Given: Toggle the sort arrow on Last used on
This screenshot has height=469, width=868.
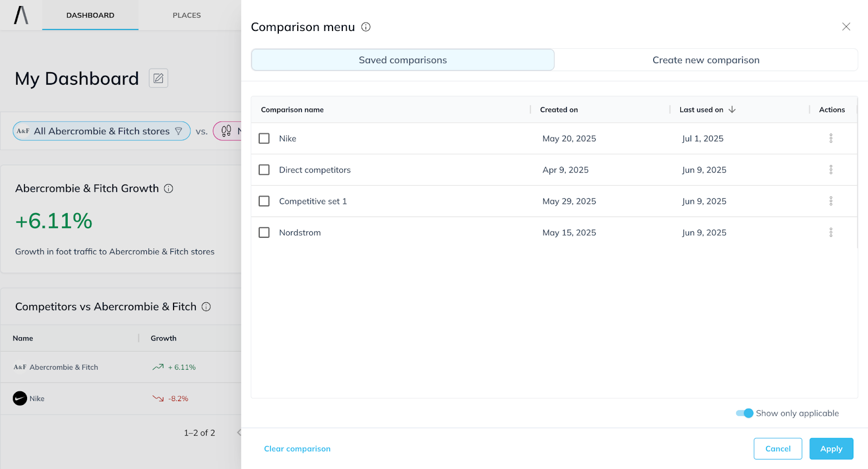Looking at the screenshot, I should [732, 110].
